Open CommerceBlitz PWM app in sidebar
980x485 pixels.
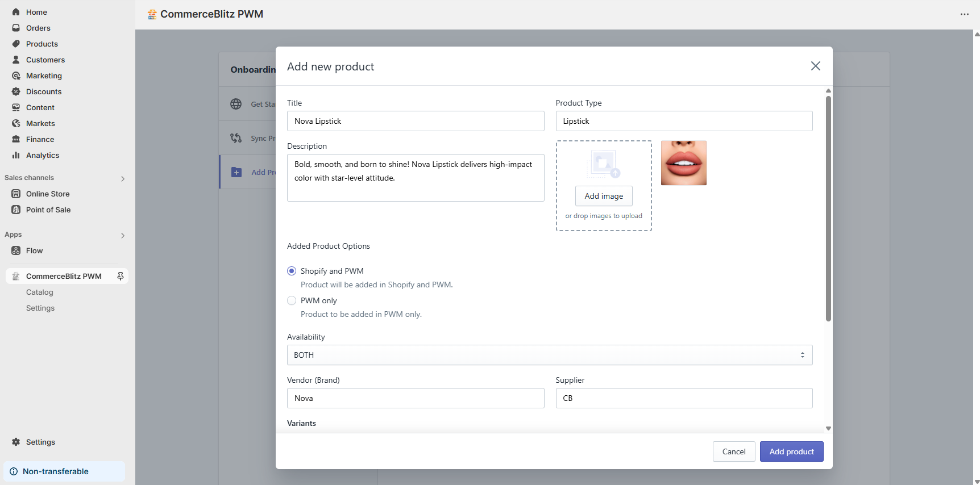pos(64,276)
